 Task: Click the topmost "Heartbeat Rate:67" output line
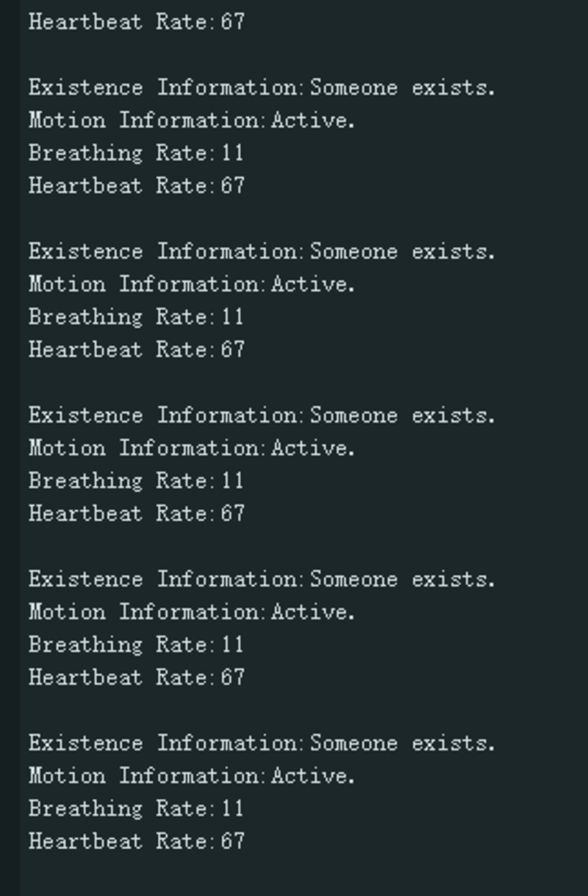click(137, 22)
